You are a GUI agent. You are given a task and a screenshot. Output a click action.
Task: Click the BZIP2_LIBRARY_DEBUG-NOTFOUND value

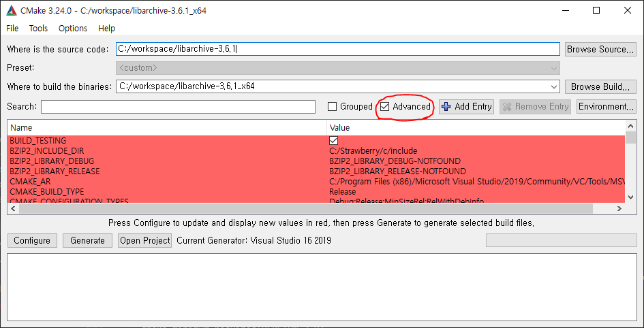[395, 161]
